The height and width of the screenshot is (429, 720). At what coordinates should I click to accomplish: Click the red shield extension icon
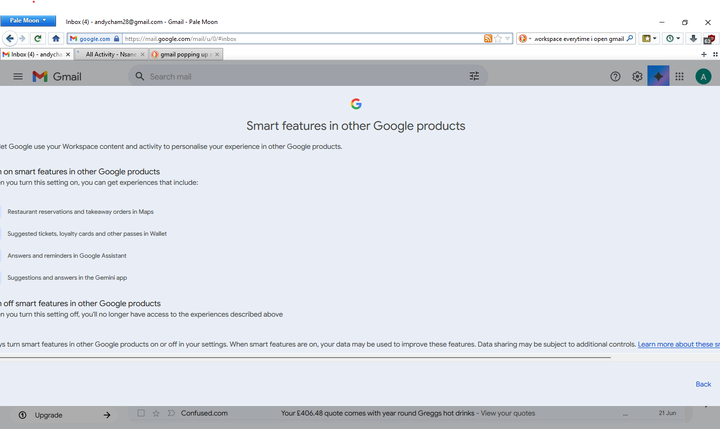point(709,39)
